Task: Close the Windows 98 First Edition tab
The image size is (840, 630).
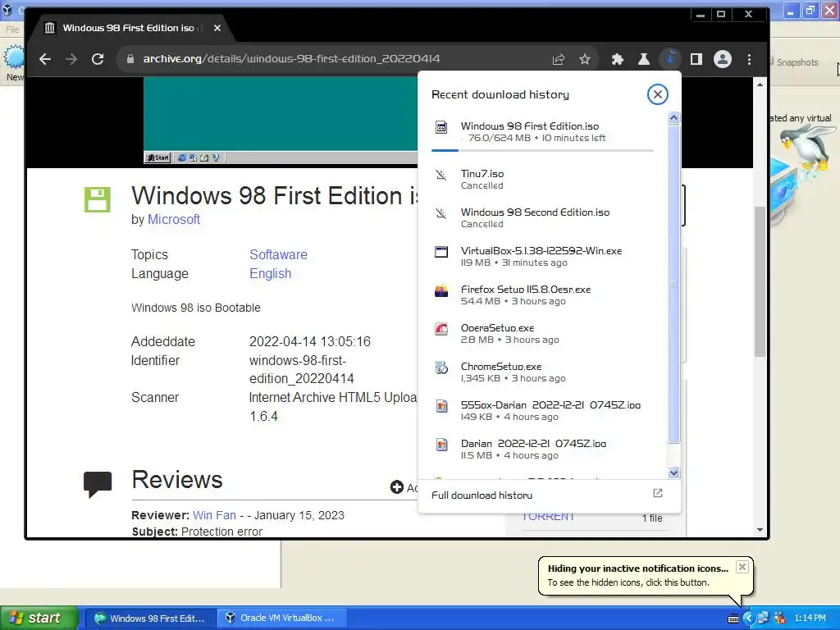Action: [x=217, y=28]
